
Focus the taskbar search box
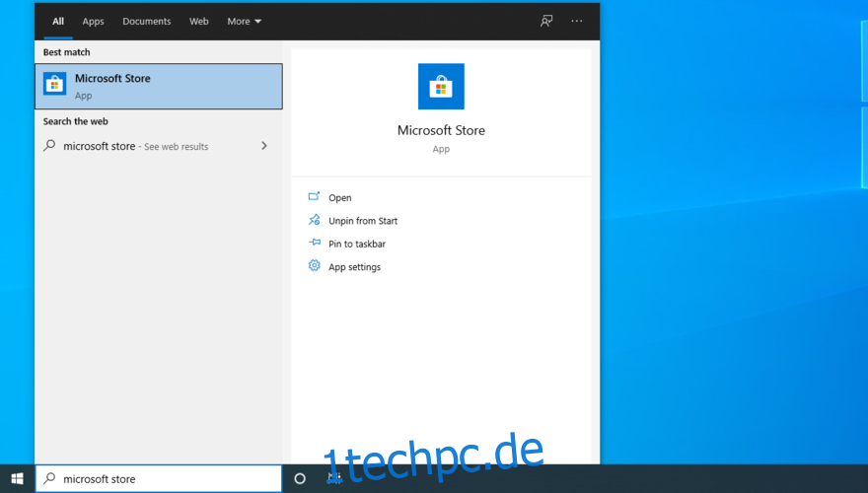(x=159, y=478)
